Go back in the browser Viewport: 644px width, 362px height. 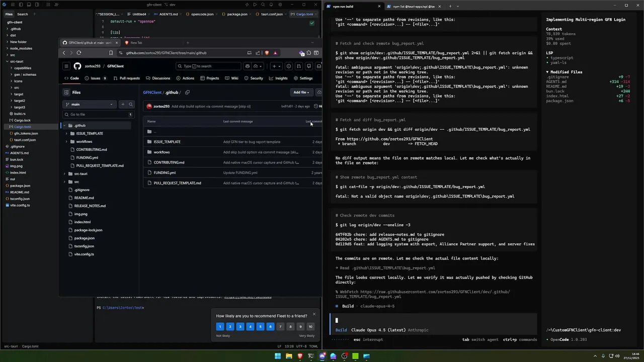(64, 53)
